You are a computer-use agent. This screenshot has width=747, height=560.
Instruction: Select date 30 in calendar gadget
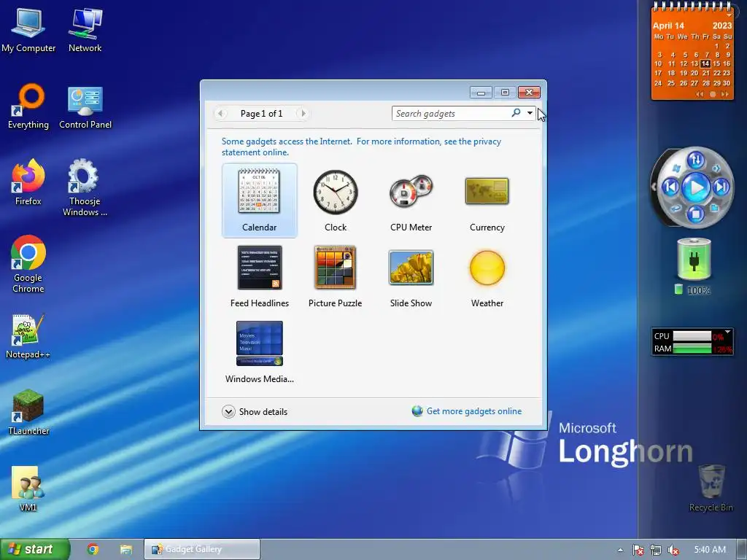coord(727,83)
